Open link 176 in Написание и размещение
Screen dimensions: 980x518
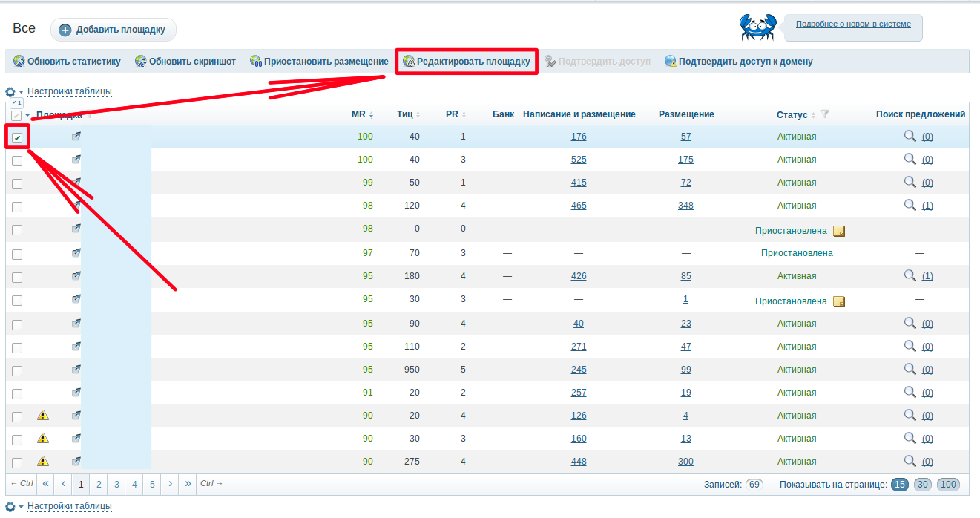pyautogui.click(x=579, y=137)
